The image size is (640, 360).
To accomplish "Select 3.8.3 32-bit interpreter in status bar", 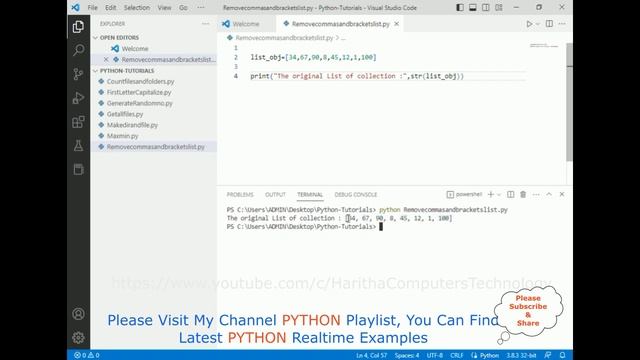I will click(521, 356).
